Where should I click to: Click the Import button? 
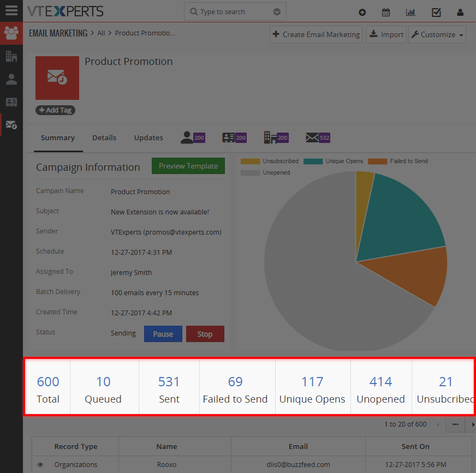pyautogui.click(x=386, y=34)
